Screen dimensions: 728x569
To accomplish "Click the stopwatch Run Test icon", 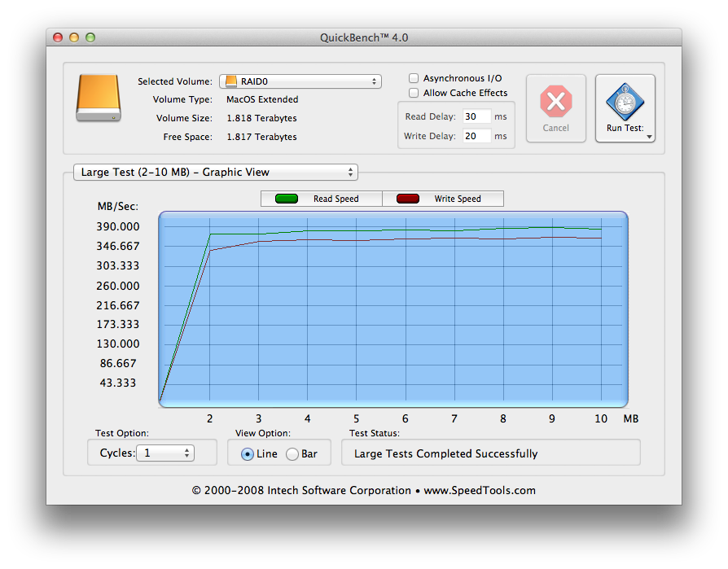I will [x=625, y=102].
